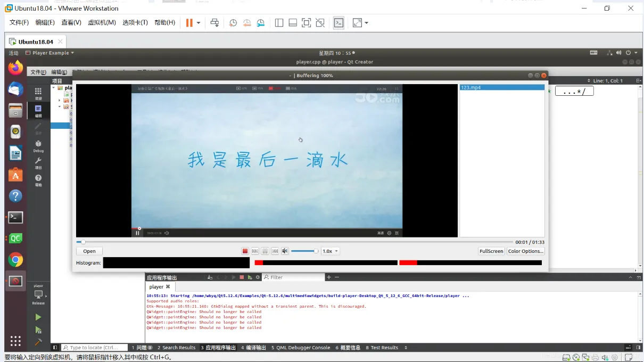Click the player's red Stop button
Viewport: 644px width, 362px height.
point(245,251)
